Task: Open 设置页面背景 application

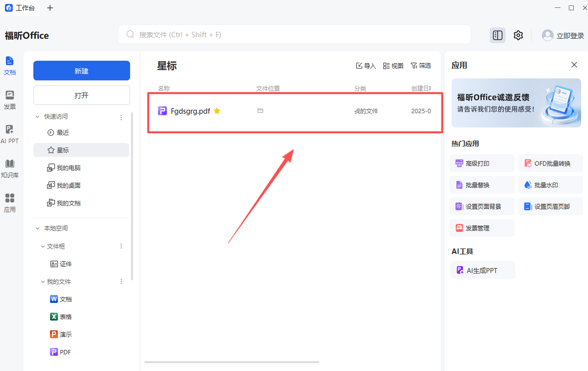Action: 482,207
